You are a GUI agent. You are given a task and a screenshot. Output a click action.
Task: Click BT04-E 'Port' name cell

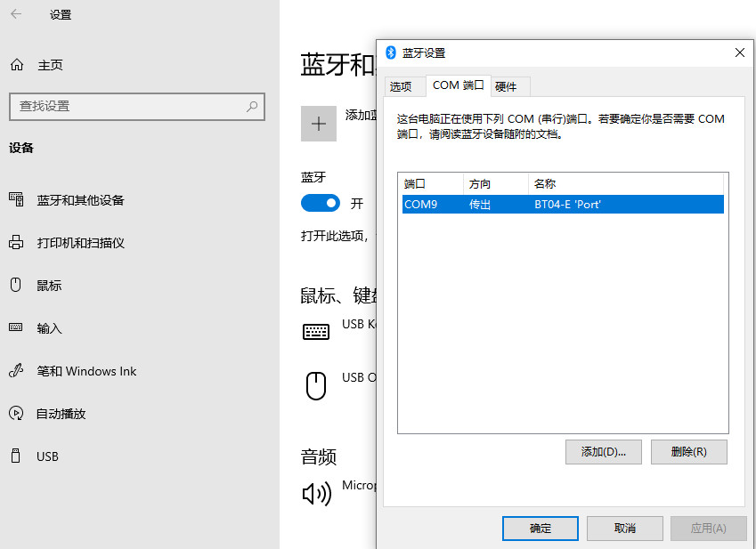(x=567, y=204)
